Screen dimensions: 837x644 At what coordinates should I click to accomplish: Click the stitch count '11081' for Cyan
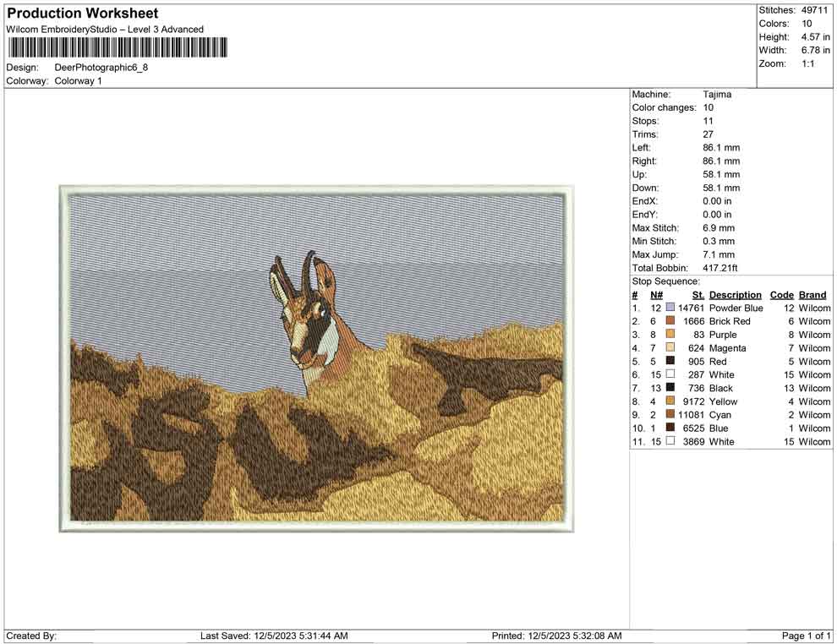692,415
